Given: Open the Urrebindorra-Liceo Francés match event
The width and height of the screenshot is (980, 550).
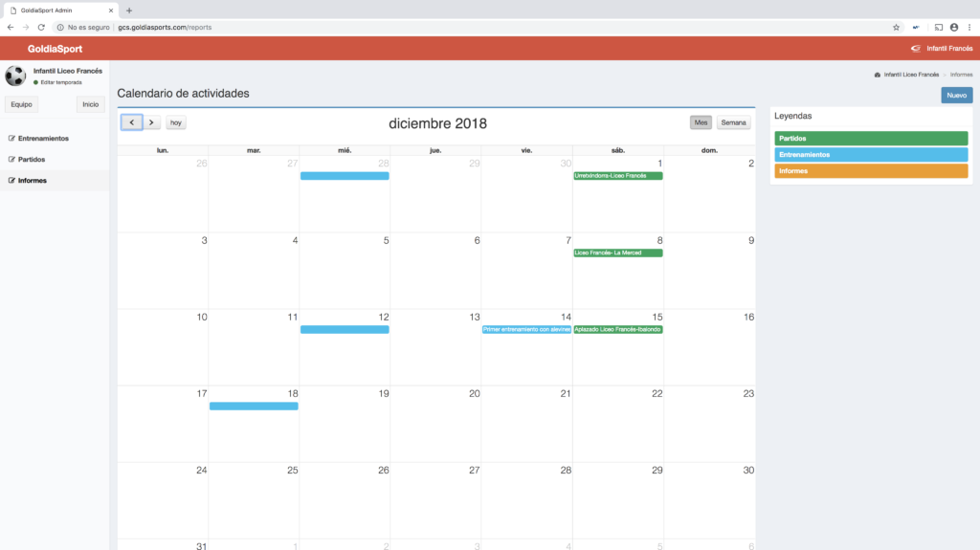Looking at the screenshot, I should (617, 176).
